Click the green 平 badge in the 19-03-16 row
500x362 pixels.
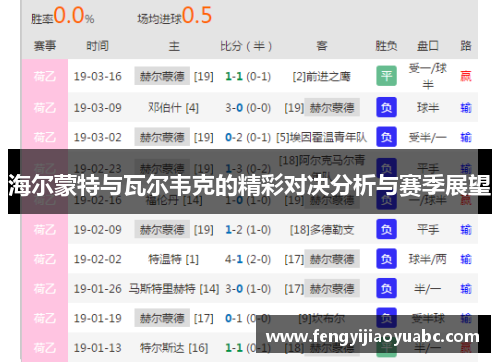pyautogui.click(x=386, y=76)
